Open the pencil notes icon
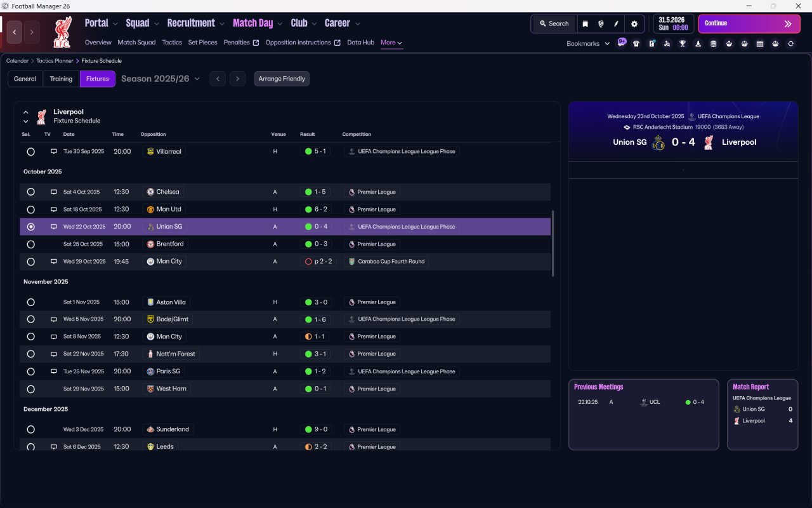This screenshot has height=508, width=812. pyautogui.click(x=616, y=23)
